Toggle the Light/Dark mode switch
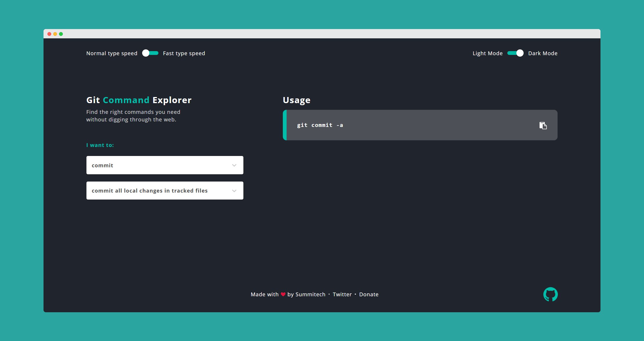This screenshot has height=341, width=644. tap(515, 53)
